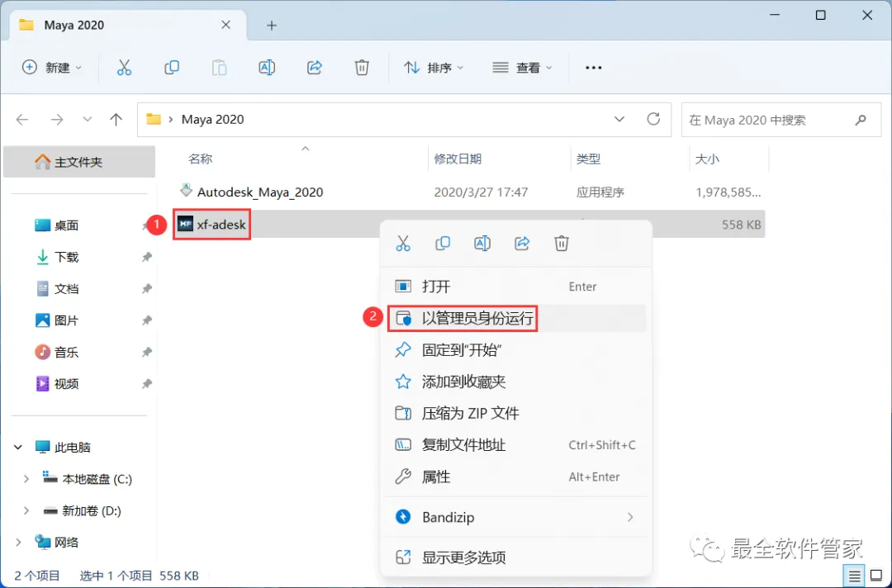Unpin 桌面 using its pin icon
This screenshot has height=588, width=892.
(145, 225)
